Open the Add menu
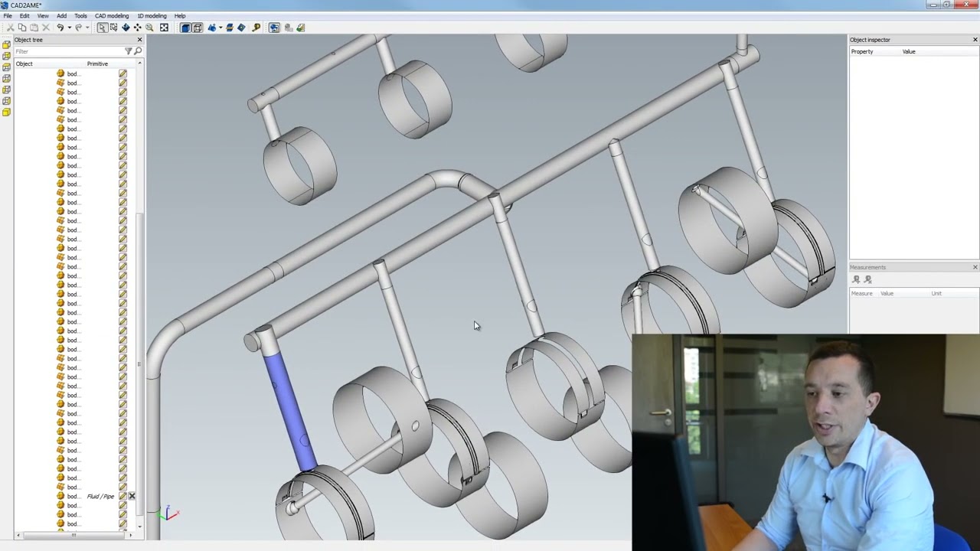The height and width of the screenshot is (551, 980). coord(61,15)
